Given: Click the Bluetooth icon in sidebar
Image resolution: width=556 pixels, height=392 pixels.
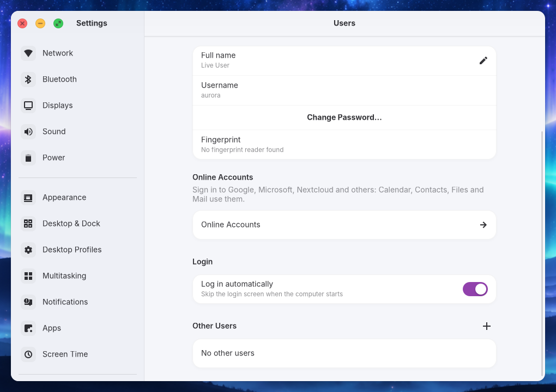Looking at the screenshot, I should point(28,79).
